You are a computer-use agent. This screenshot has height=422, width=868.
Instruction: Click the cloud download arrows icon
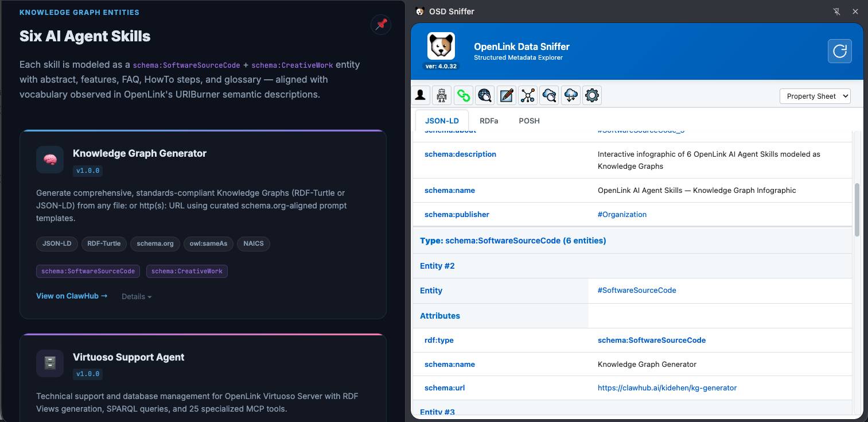(x=571, y=96)
